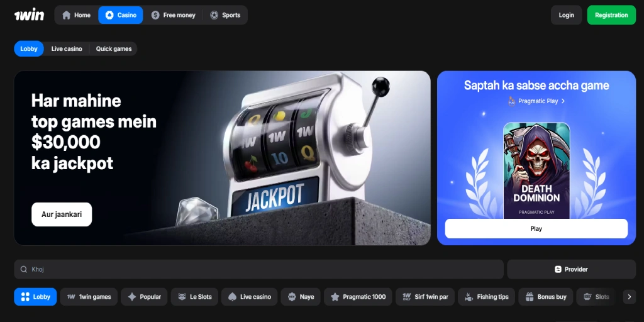The width and height of the screenshot is (644, 322).
Task: Filter by 1win games category
Action: point(89,297)
